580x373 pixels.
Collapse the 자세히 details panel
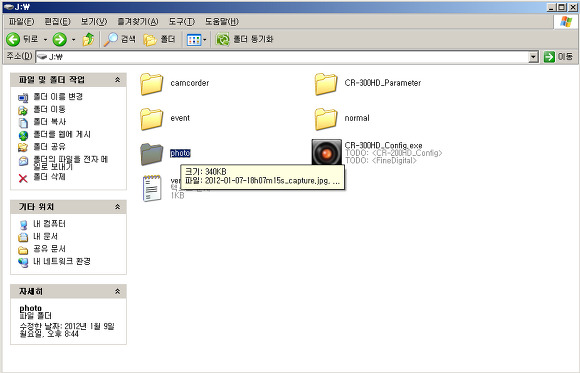click(x=117, y=291)
